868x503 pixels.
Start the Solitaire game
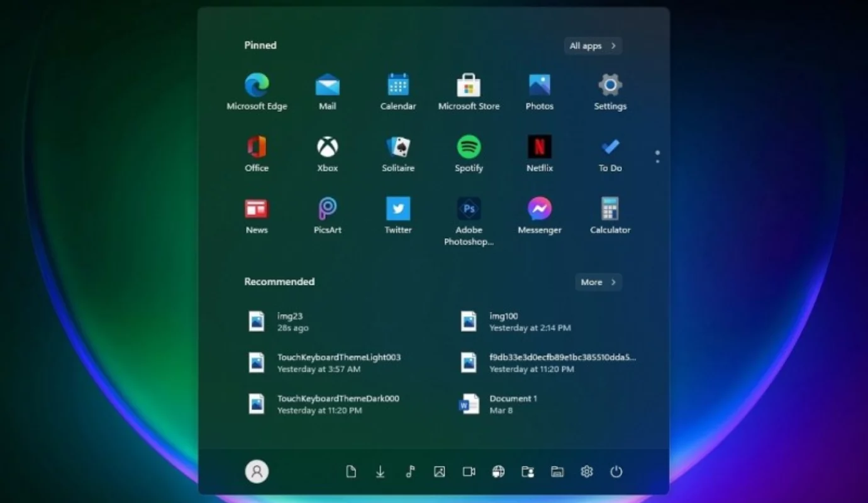coord(398,153)
